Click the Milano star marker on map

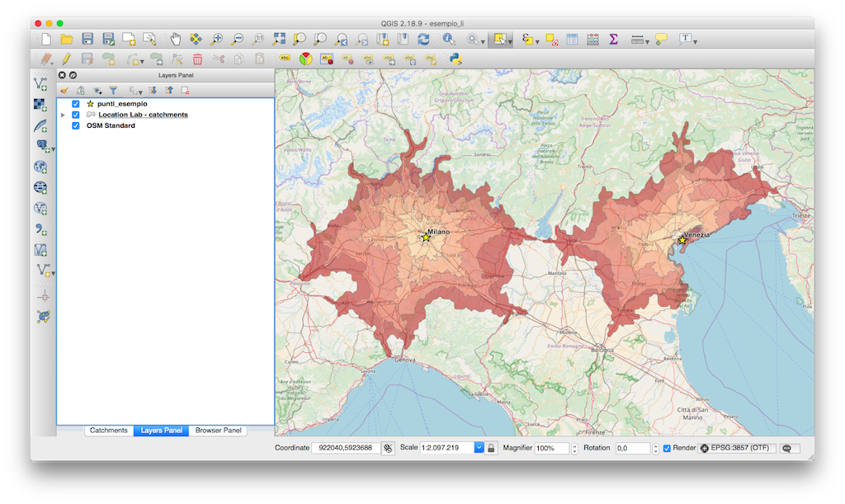(x=426, y=237)
